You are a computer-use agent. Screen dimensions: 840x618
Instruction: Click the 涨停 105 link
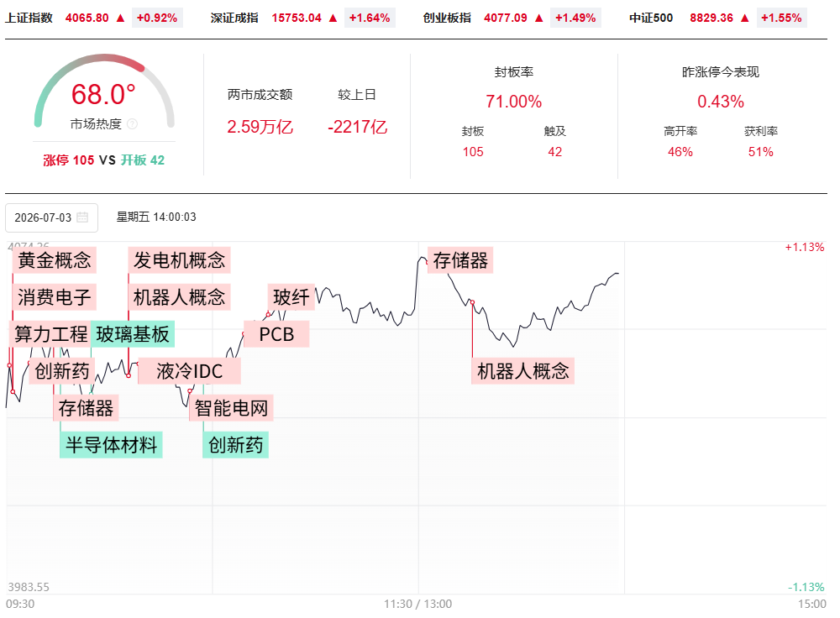point(69,160)
